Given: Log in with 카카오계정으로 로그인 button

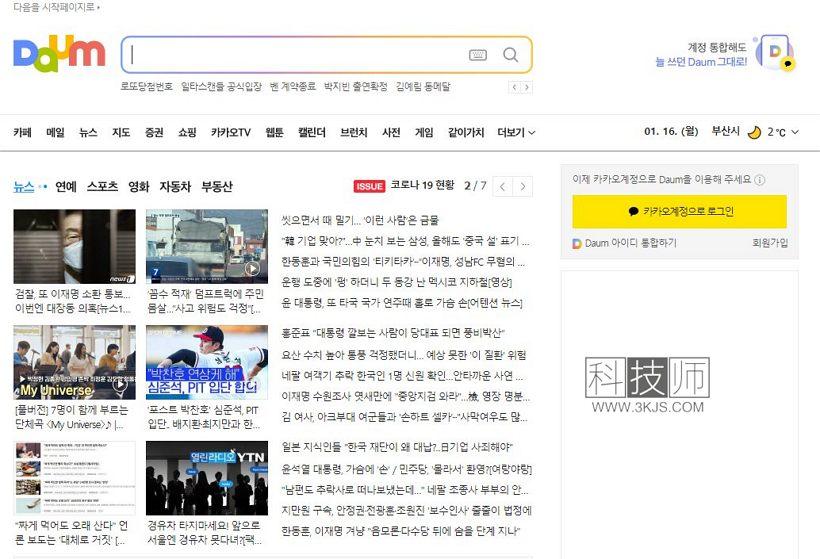Looking at the screenshot, I should (679, 211).
